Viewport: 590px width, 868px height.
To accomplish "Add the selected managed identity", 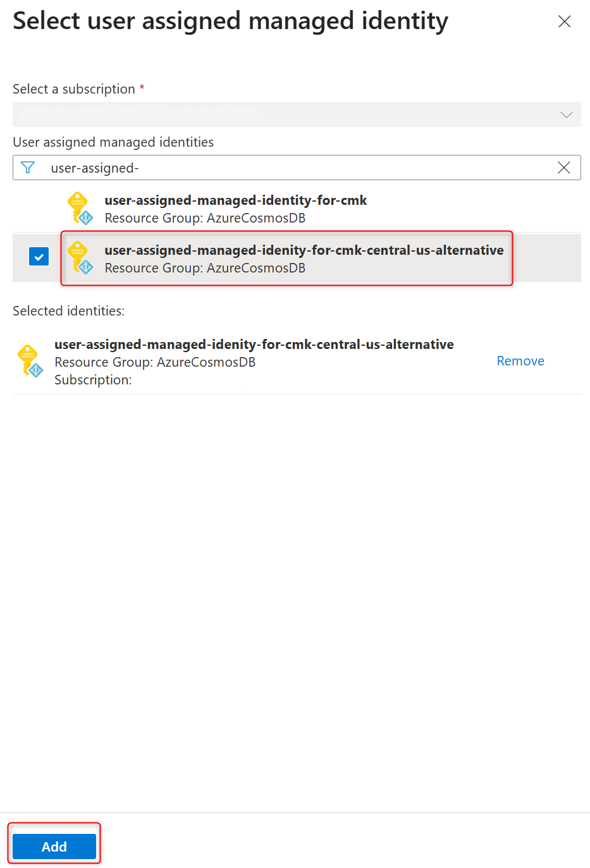I will (x=54, y=847).
